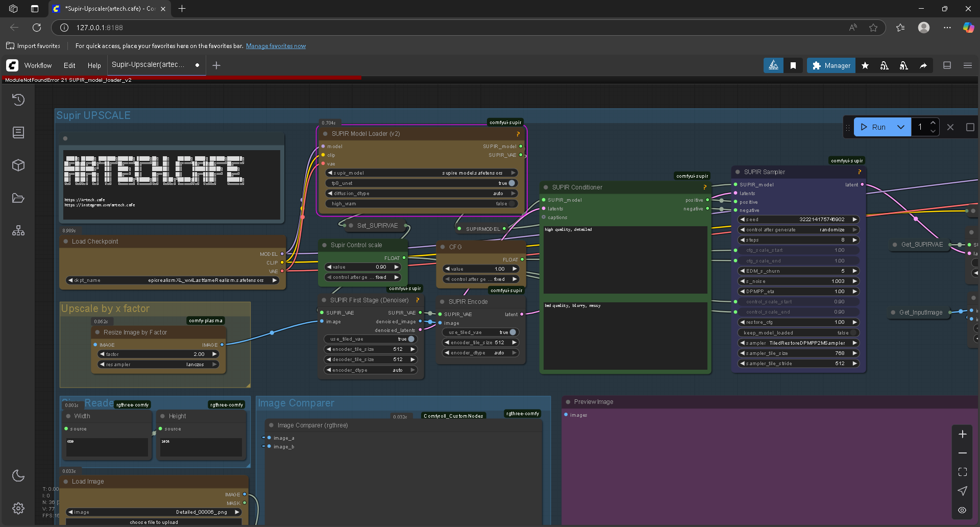
Task: Toggle fp8_unet switch in SUPIR Model Loader
Action: (511, 183)
